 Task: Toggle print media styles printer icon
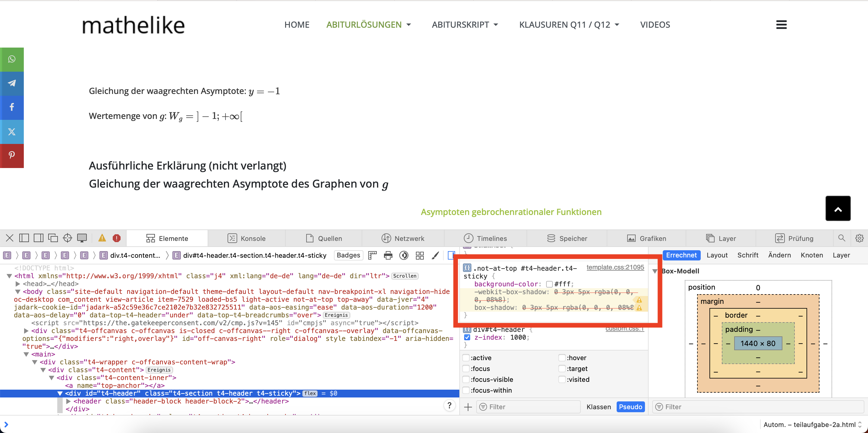coord(388,256)
